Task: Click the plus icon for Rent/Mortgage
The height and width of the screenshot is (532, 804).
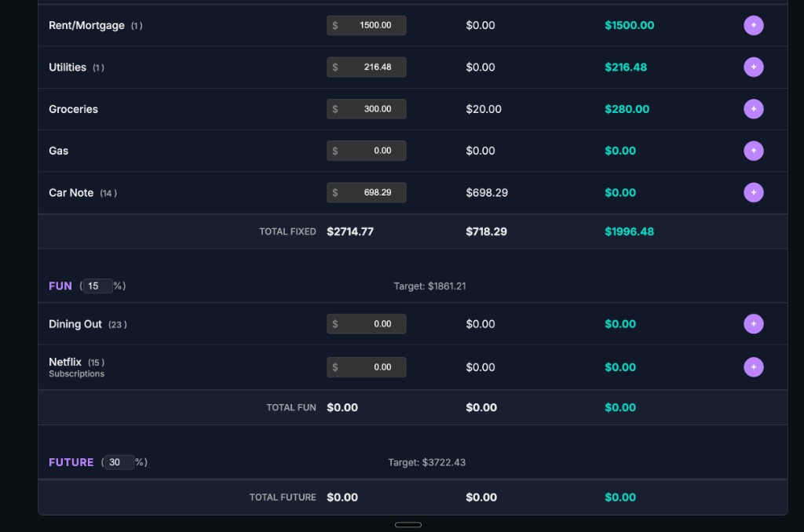Action: (x=753, y=25)
